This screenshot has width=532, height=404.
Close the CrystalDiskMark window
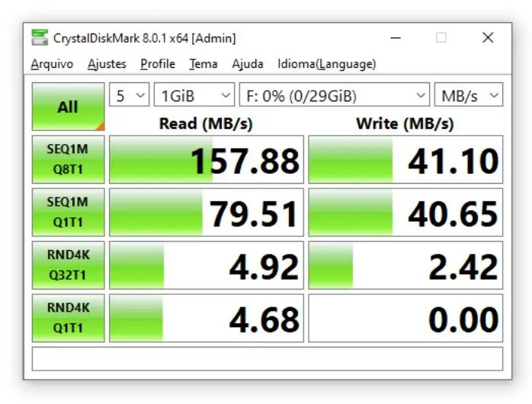[488, 37]
